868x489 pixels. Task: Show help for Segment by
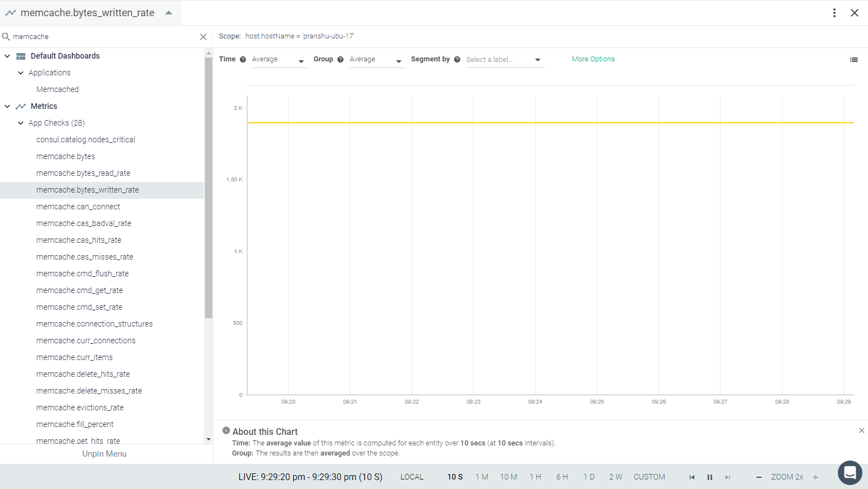coord(457,60)
